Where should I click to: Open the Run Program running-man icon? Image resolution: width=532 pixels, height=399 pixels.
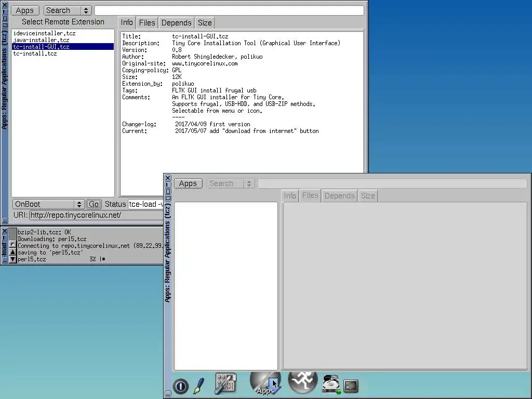click(303, 382)
